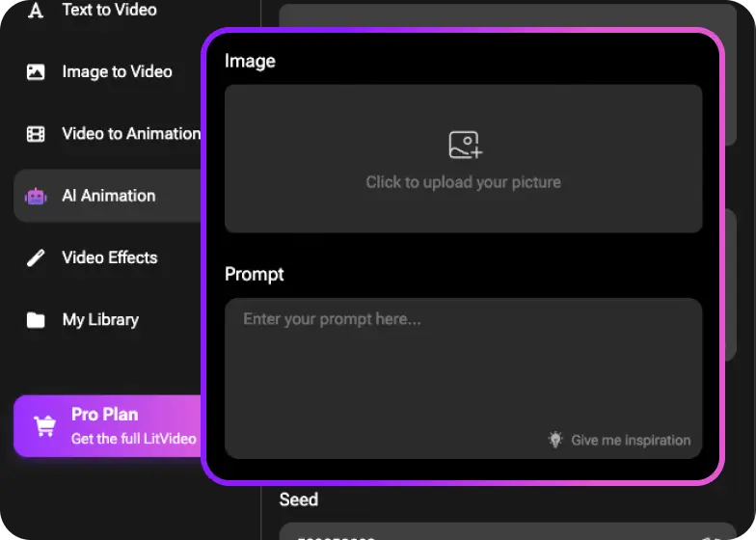Click the Text to Video letter icon
Screen dimensions: 756x540
(x=36, y=11)
